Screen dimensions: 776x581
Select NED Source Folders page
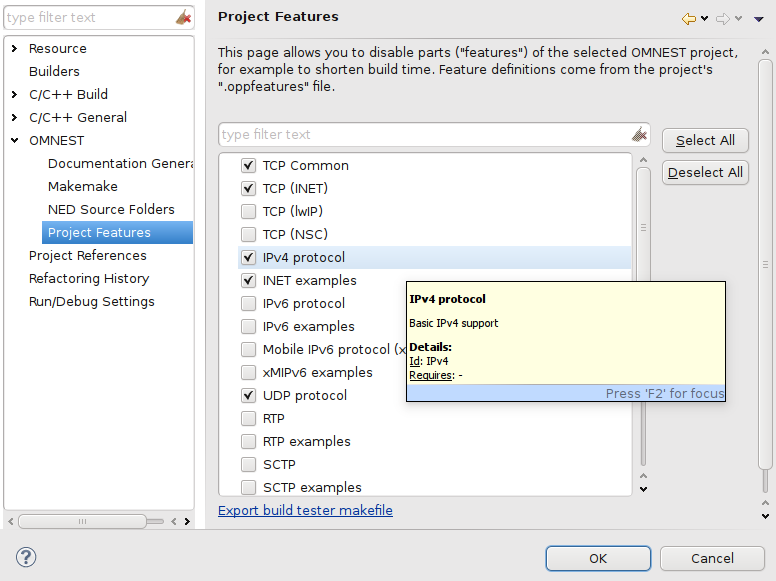pos(111,209)
